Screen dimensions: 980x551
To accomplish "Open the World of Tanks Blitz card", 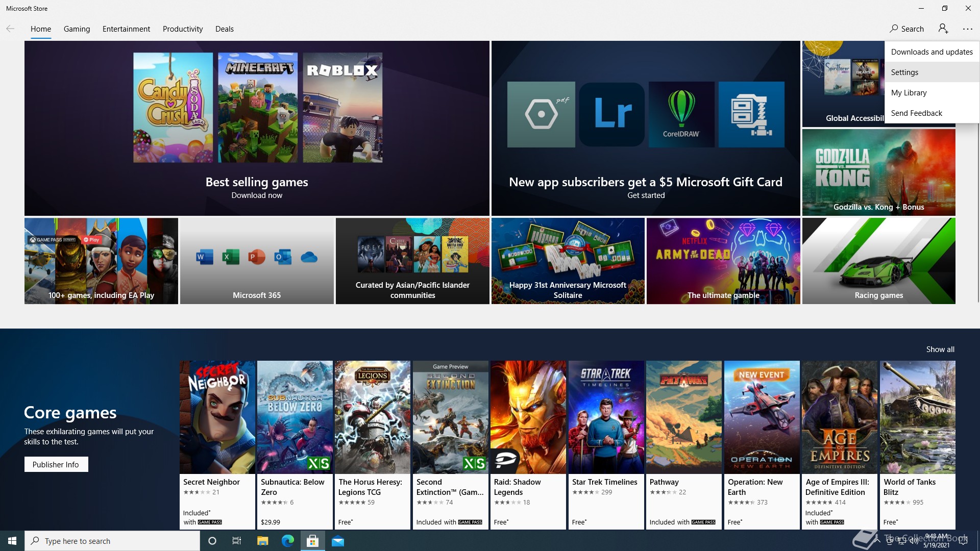I will (x=918, y=445).
